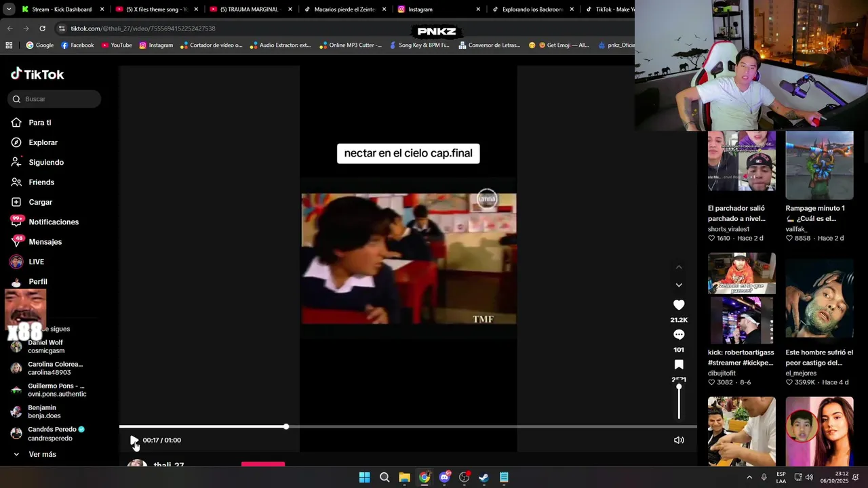The image size is (868, 488).
Task: Open kick: robertoartigass video thumbnail
Action: pos(742,298)
